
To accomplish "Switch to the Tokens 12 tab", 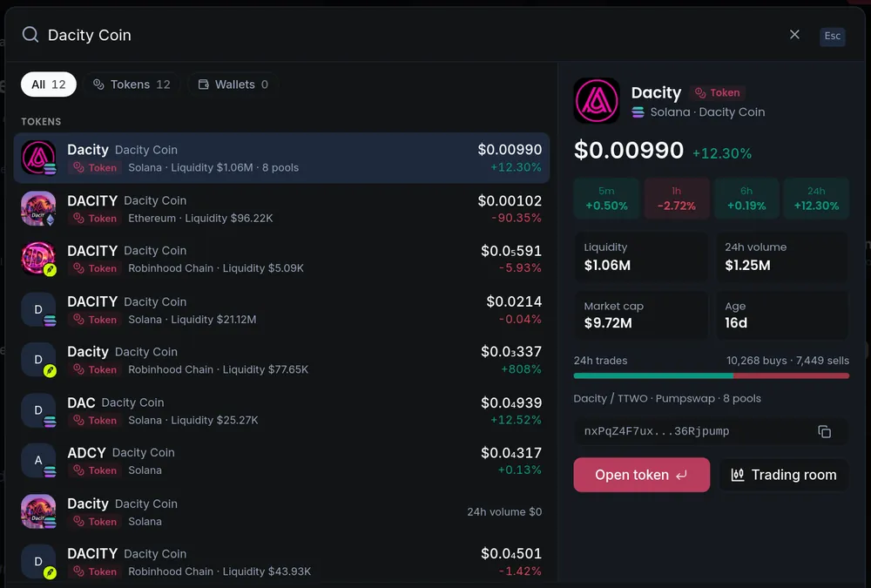I will pos(132,84).
